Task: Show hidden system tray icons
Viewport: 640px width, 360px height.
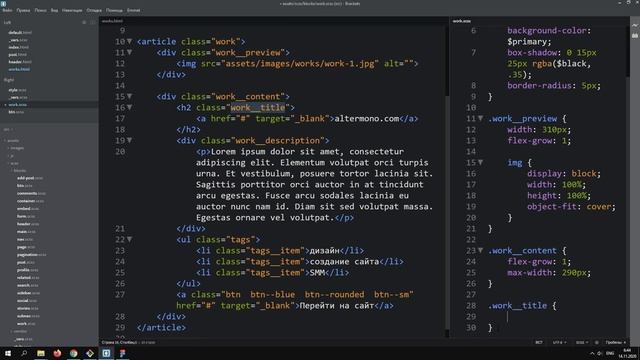Action: click(x=592, y=353)
